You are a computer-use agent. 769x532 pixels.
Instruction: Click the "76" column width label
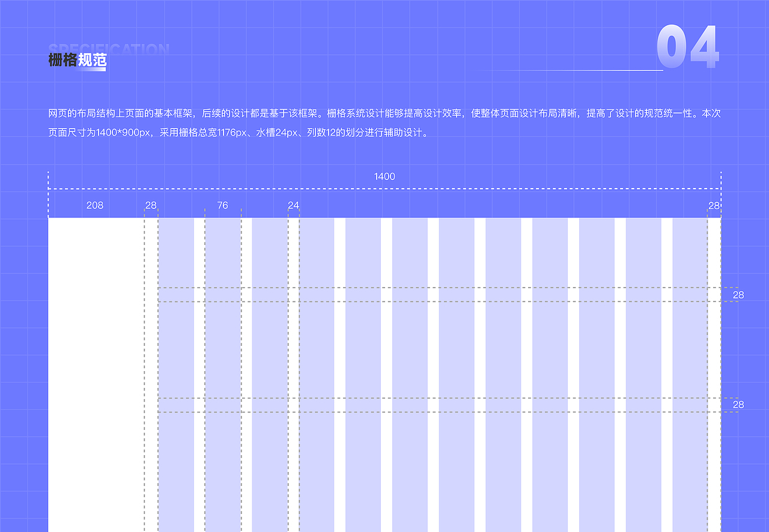tap(222, 205)
